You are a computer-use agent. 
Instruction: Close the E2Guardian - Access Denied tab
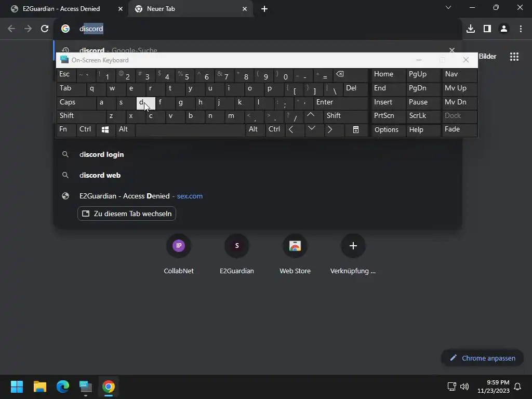coord(121,9)
